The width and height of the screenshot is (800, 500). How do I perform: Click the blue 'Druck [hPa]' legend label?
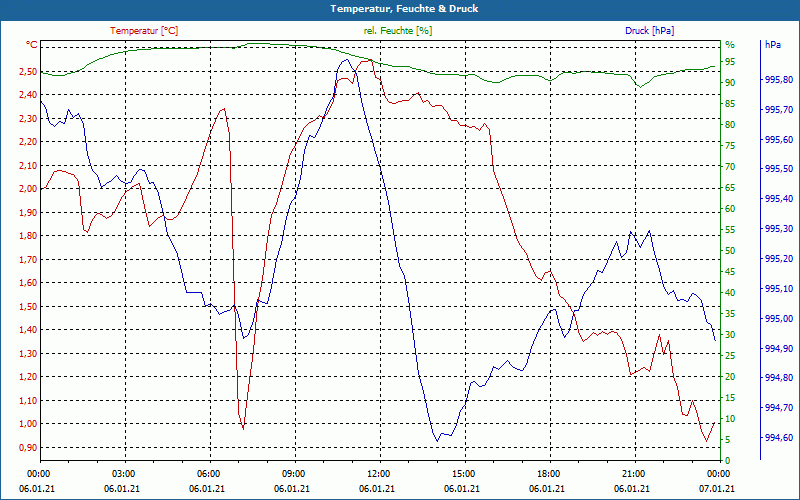(649, 31)
